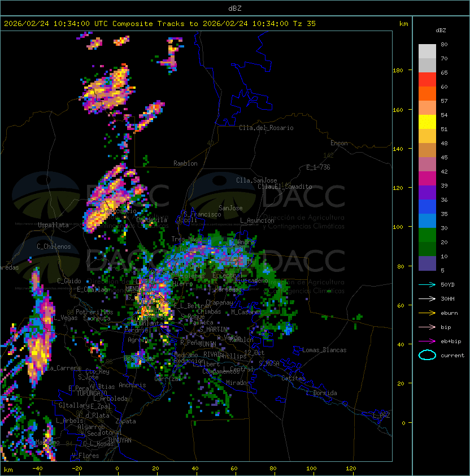Image resolution: width=470 pixels, height=476 pixels.
Task: Click the dBZ title in the top bar
Action: click(235, 8)
